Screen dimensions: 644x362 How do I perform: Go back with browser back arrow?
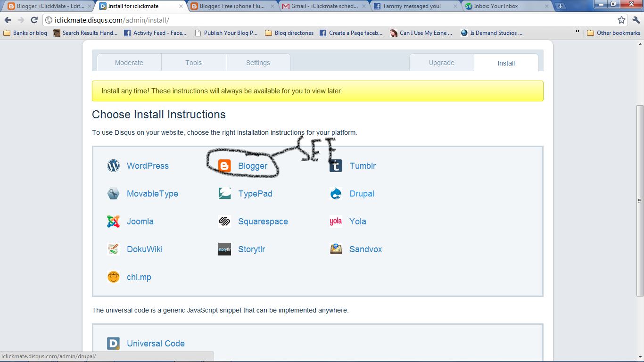[x=8, y=20]
